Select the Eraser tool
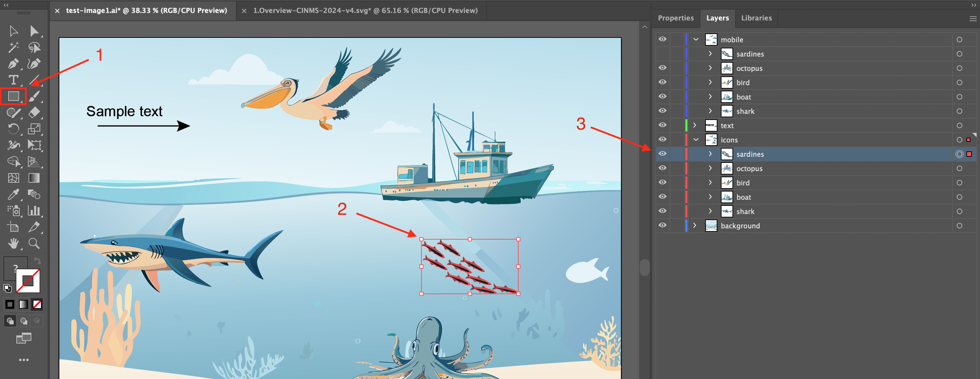The image size is (980, 379). point(34,112)
